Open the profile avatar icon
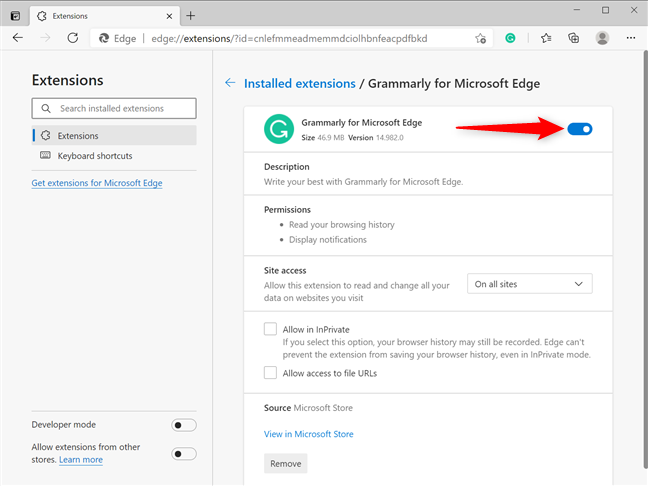This screenshot has width=648, height=486. pos(602,38)
